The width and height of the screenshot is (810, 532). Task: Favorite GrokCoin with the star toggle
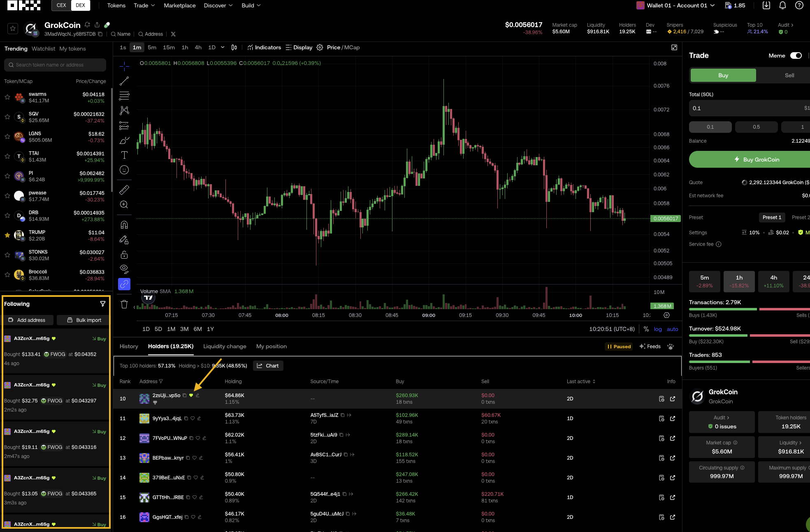[x=13, y=28]
